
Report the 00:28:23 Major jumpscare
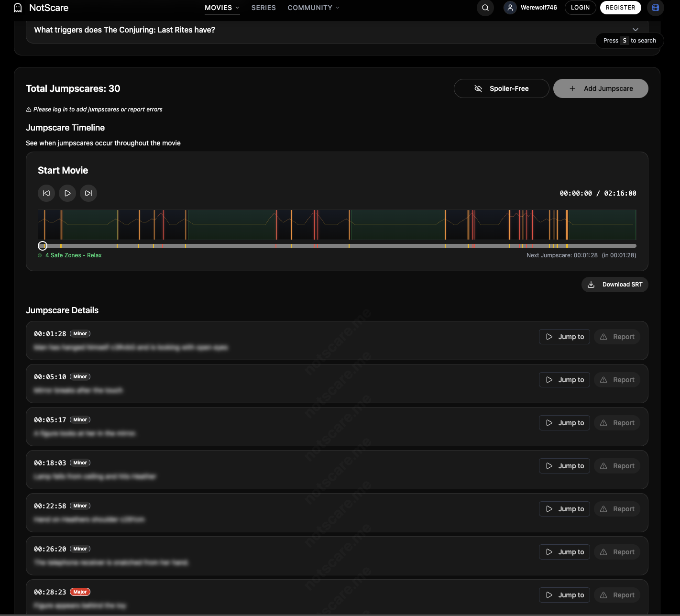(617, 594)
